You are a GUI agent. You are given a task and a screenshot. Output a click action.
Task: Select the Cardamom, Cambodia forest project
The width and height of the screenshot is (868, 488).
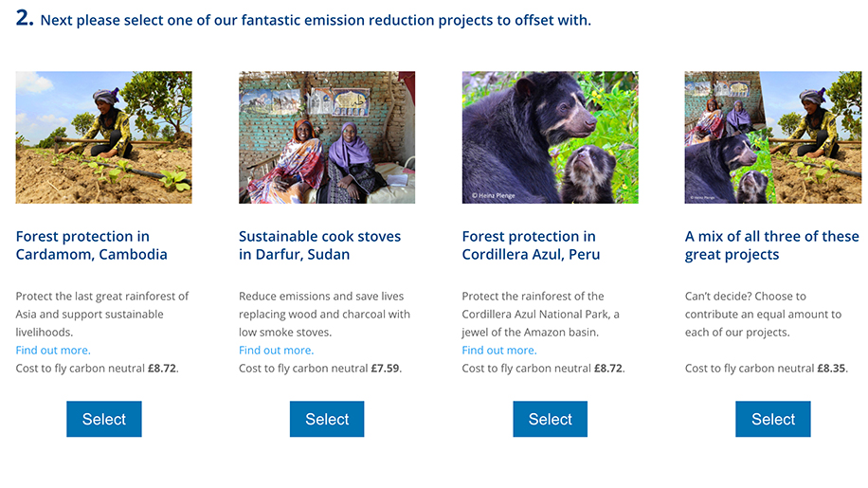point(104,419)
